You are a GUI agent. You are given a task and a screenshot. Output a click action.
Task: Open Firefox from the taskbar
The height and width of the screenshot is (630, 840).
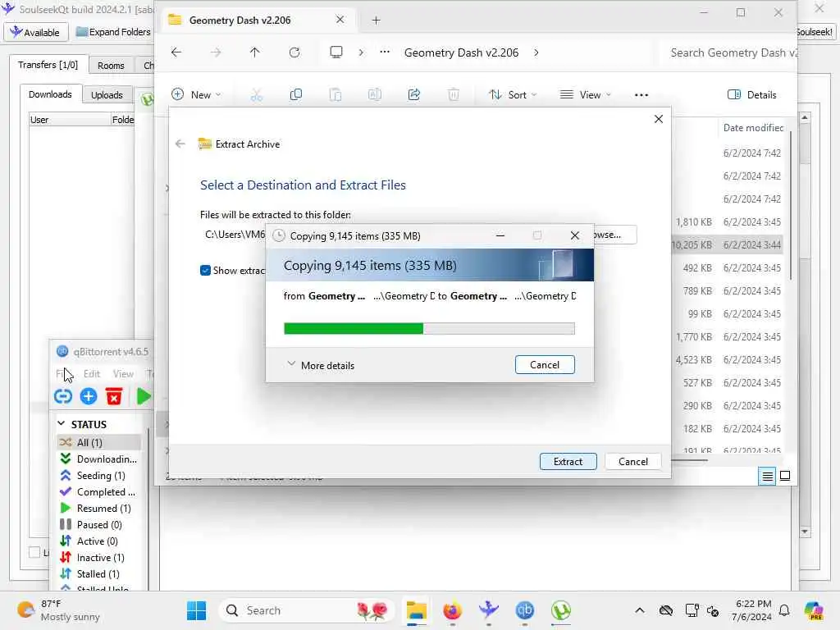(453, 610)
